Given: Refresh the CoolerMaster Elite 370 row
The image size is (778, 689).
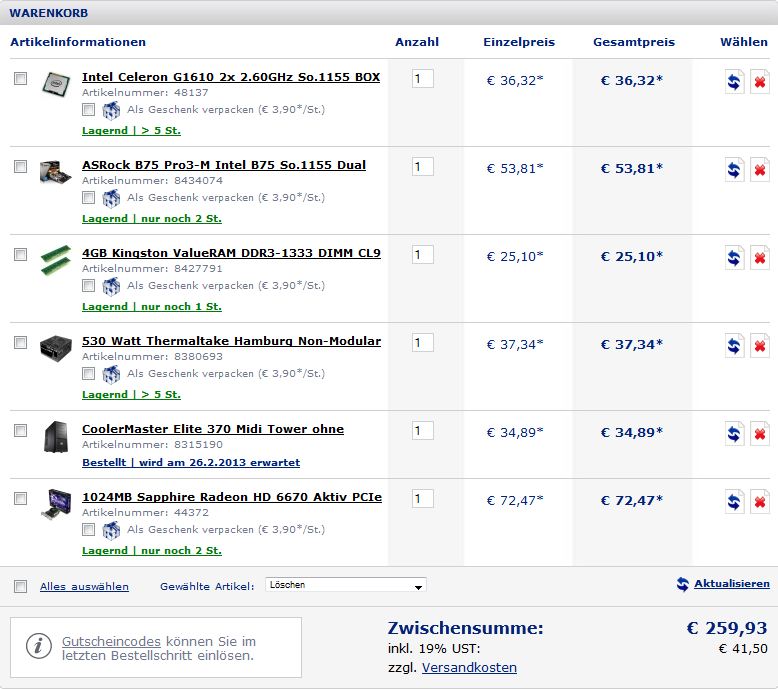Looking at the screenshot, I should (734, 434).
